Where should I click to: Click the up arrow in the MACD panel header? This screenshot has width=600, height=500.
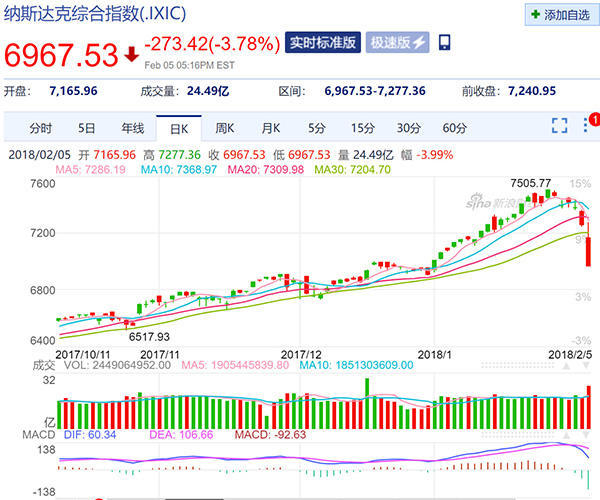click(x=567, y=435)
